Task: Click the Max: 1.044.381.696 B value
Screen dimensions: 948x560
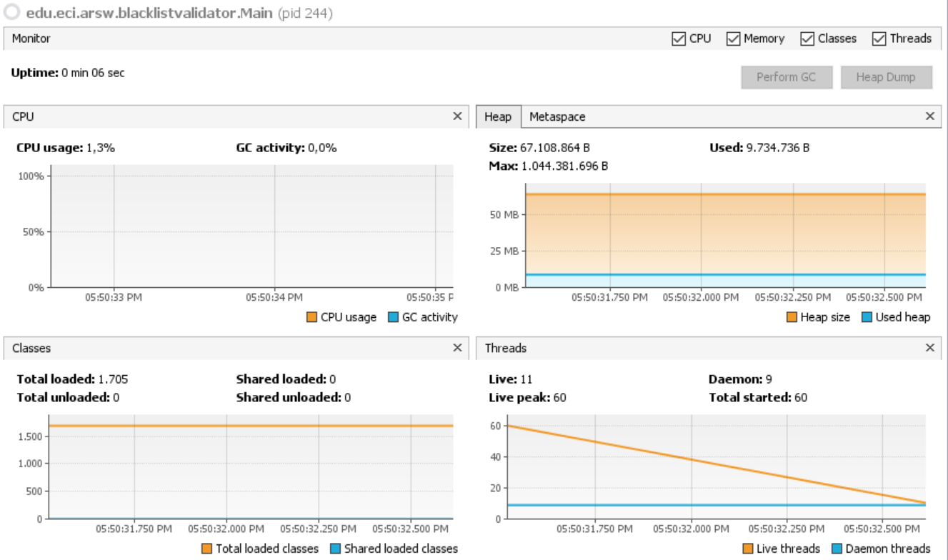Action: 549,166
